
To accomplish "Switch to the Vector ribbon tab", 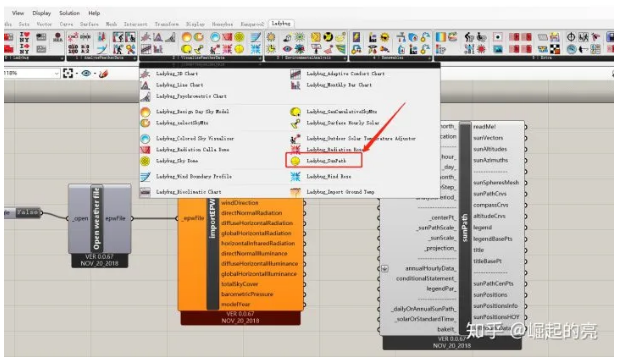I will pos(44,24).
